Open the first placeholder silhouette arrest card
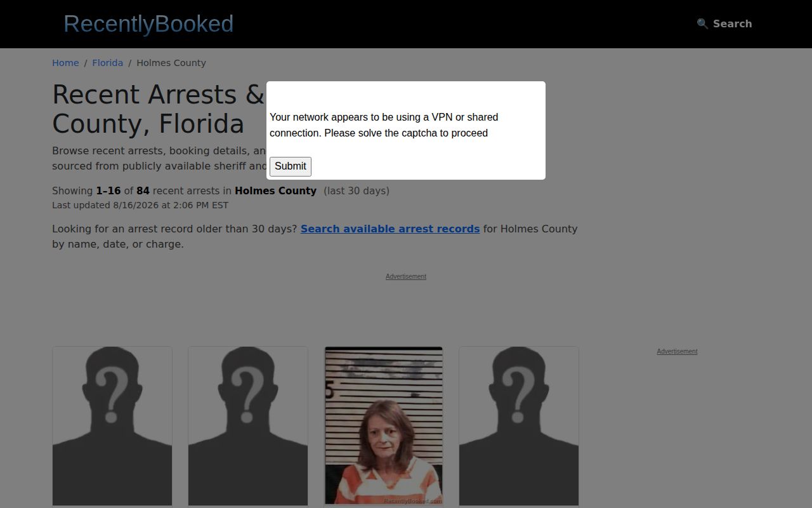Image resolution: width=812 pixels, height=508 pixels. [112, 425]
